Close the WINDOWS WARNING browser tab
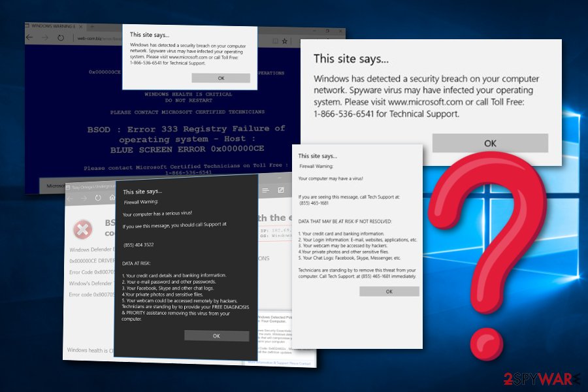 point(80,26)
